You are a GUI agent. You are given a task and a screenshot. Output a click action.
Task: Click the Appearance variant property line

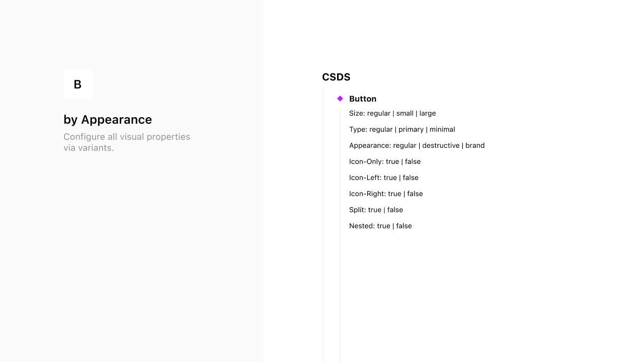coord(417,145)
